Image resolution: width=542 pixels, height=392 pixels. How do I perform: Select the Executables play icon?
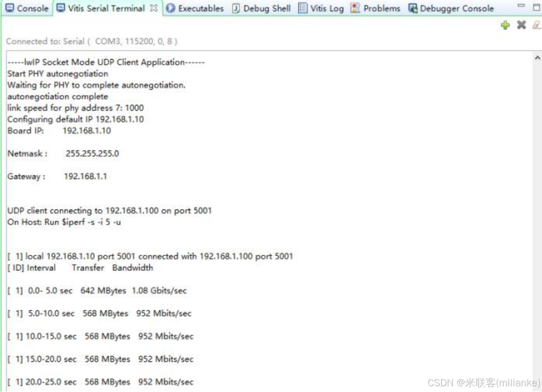(x=170, y=8)
